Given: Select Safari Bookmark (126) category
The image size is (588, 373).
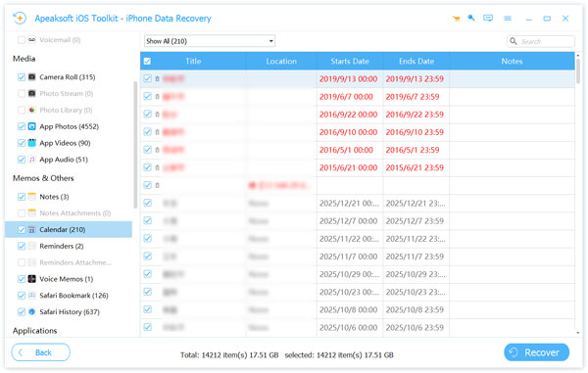Looking at the screenshot, I should click(73, 296).
